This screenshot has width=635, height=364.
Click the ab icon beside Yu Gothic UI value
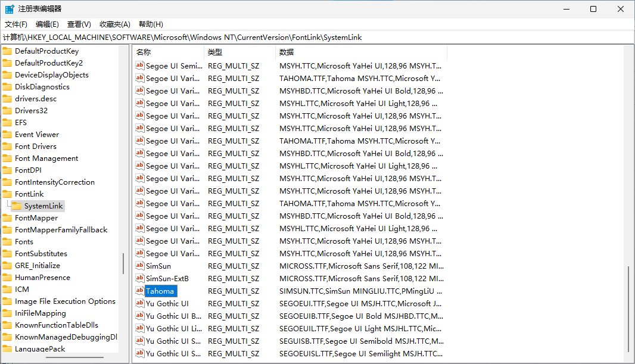[140, 303]
